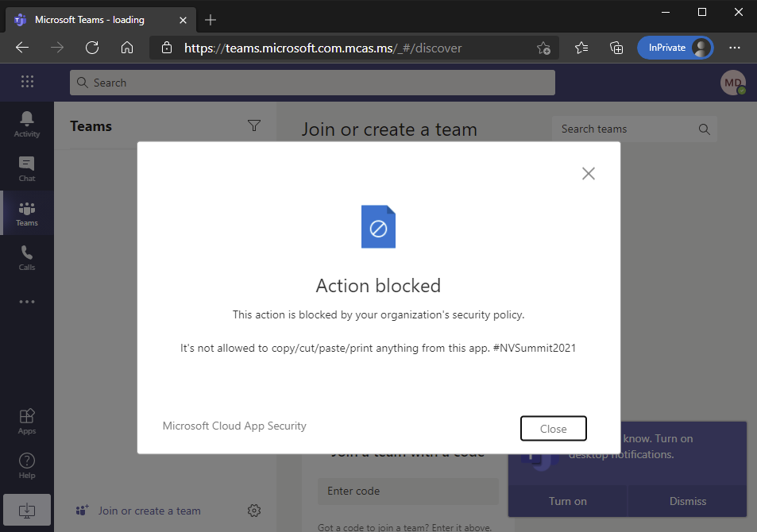This screenshot has width=757, height=532.
Task: Refresh the browser page
Action: click(91, 48)
